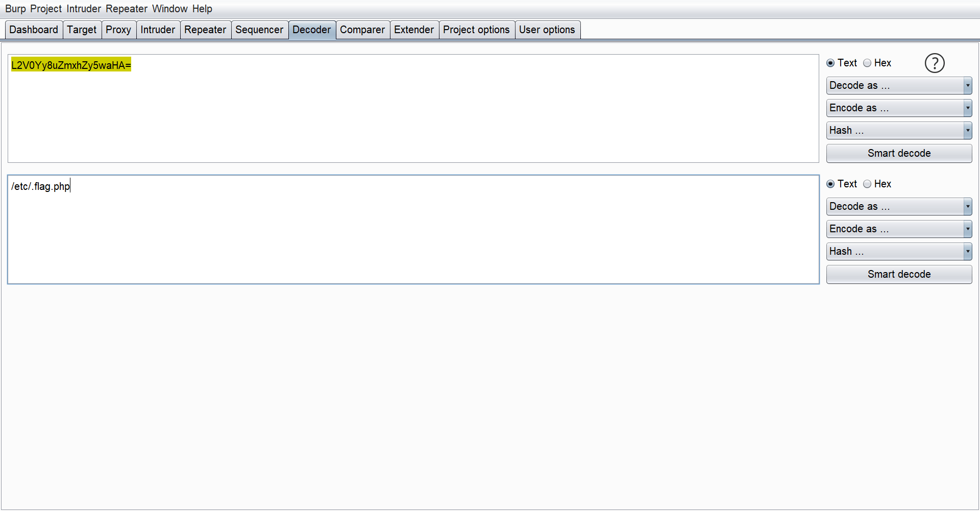Expand the bottom 'Encode as ...' dropdown
Viewport: 980px width, 511px height.
[x=898, y=229]
